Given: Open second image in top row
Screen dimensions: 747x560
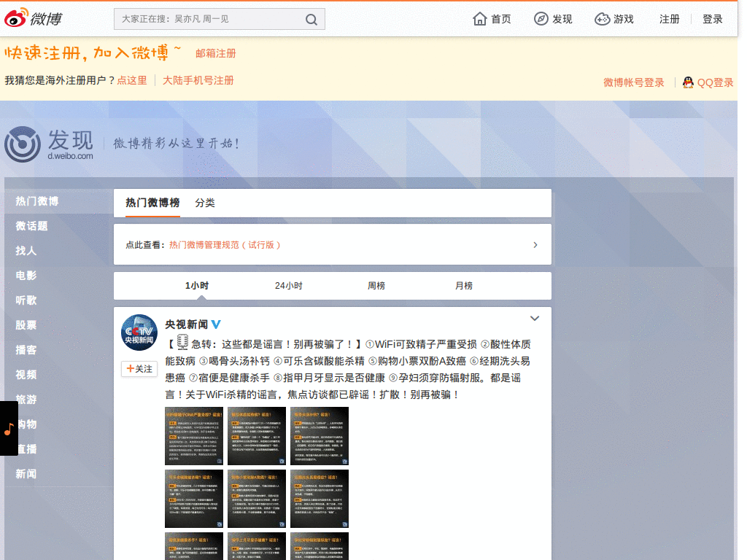Looking at the screenshot, I should (x=257, y=436).
